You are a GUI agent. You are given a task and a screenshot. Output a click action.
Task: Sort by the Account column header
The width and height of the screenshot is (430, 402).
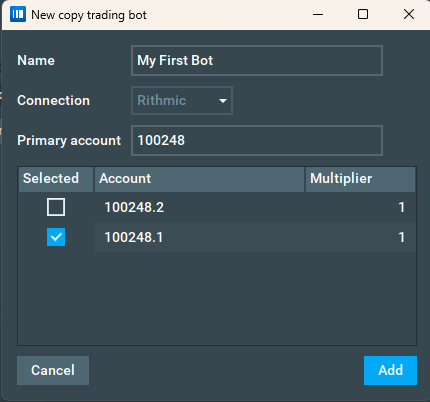(x=199, y=179)
